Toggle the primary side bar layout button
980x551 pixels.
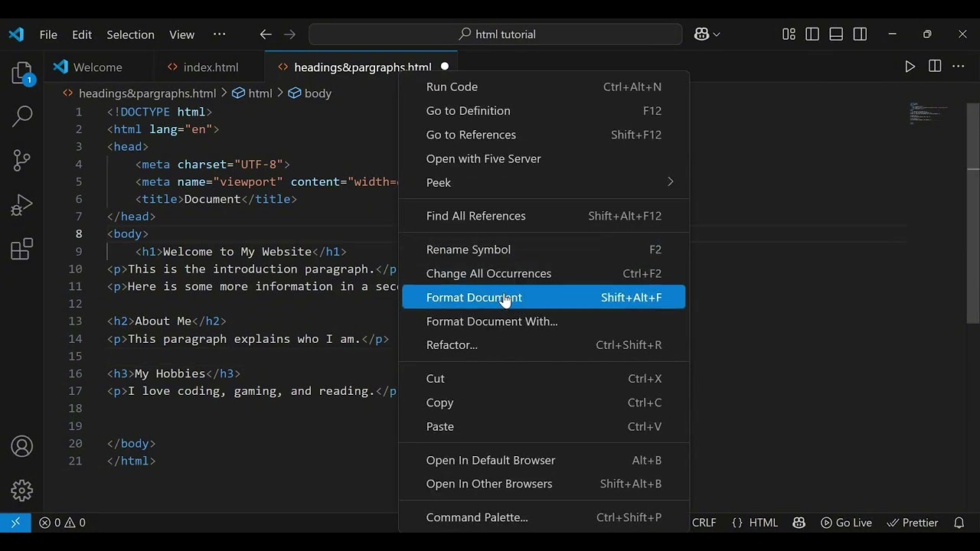point(812,34)
